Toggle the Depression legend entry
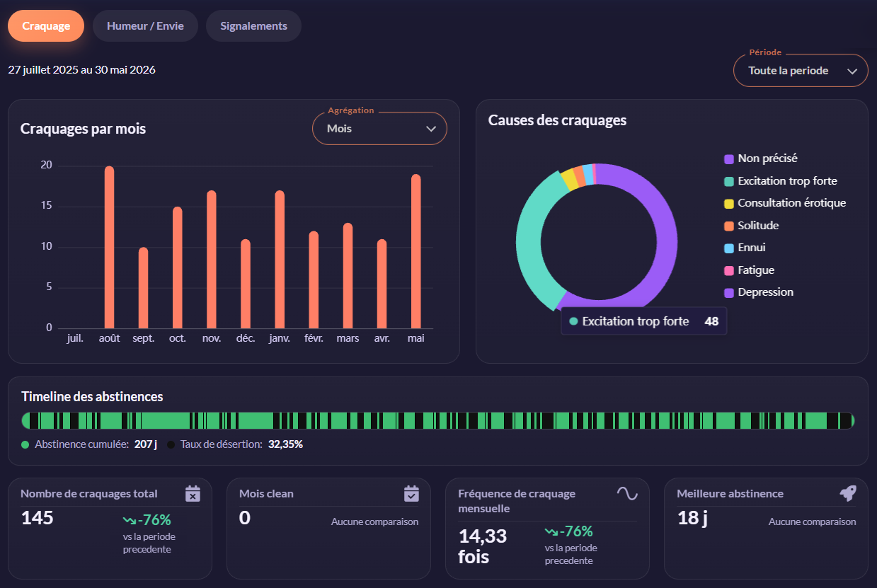This screenshot has width=877, height=588. 759,292
